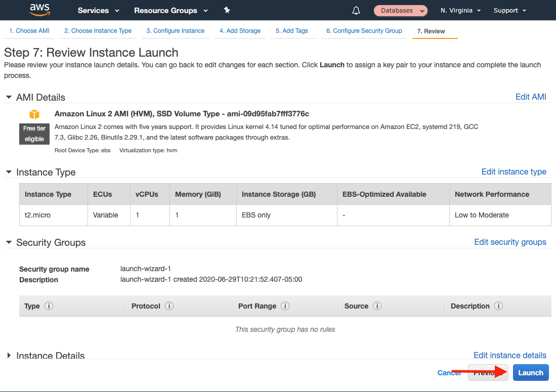Collapse the Security Groups section
This screenshot has height=392, width=556.
(x=9, y=242)
